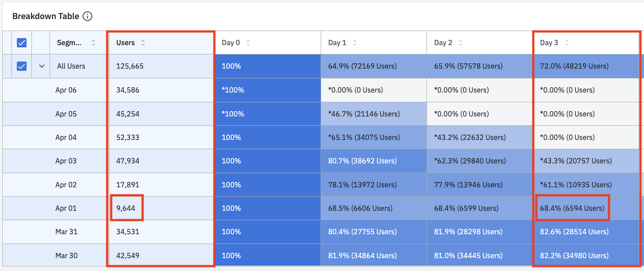Screen dimensions: 644x271
Task: Select the Mar 30 date row label
Action: (x=66, y=256)
